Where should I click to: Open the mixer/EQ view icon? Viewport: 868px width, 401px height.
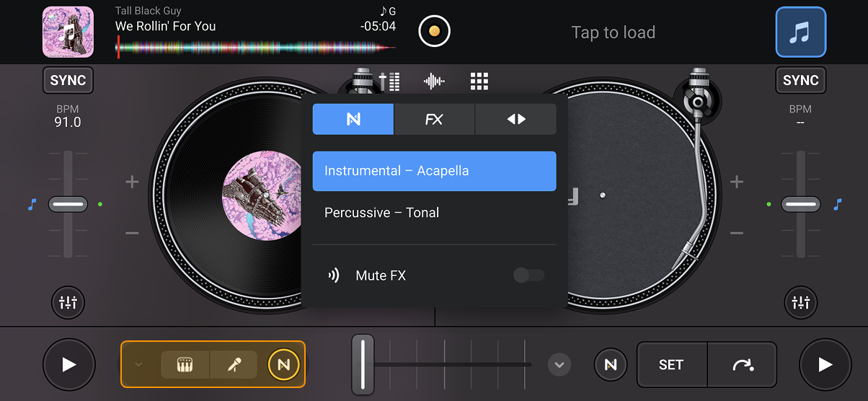coord(389,81)
